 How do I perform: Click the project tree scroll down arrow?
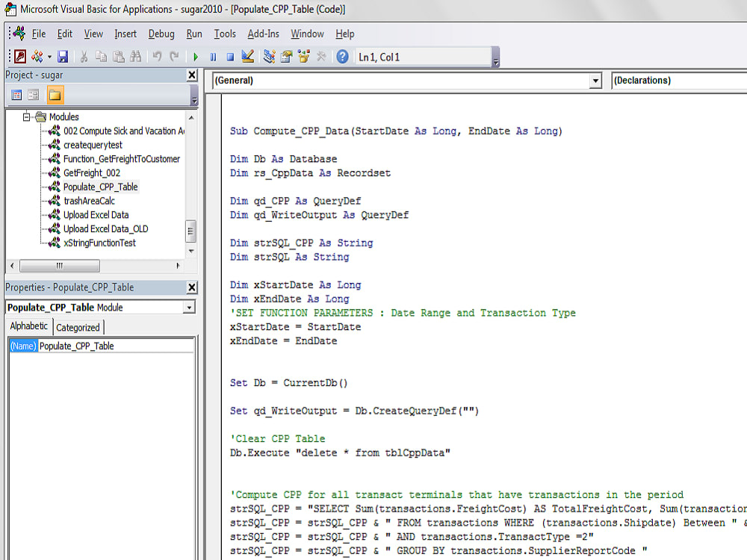click(191, 251)
